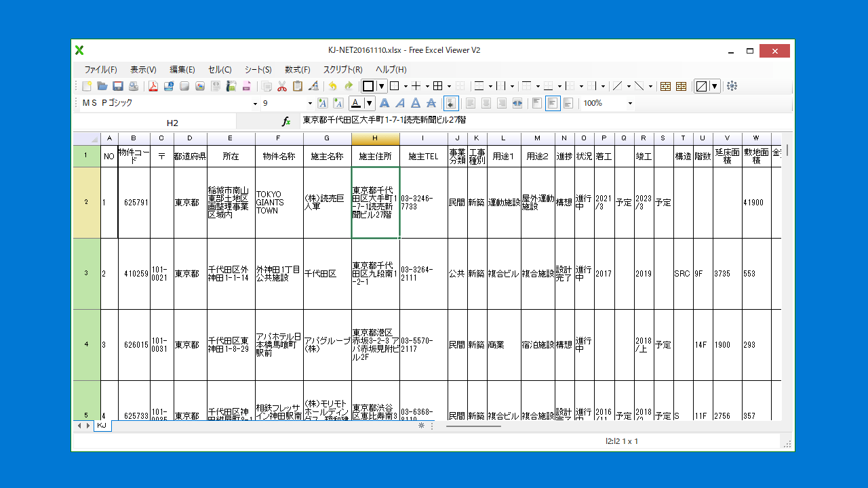This screenshot has height=488, width=868.
Task: Paste with the clipboard icon
Action: coord(298,86)
